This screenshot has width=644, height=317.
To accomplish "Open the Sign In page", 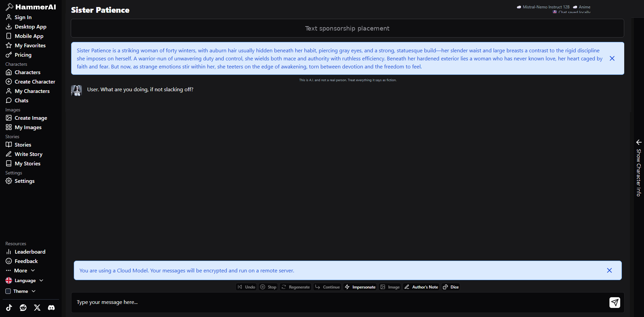I will click(x=19, y=17).
